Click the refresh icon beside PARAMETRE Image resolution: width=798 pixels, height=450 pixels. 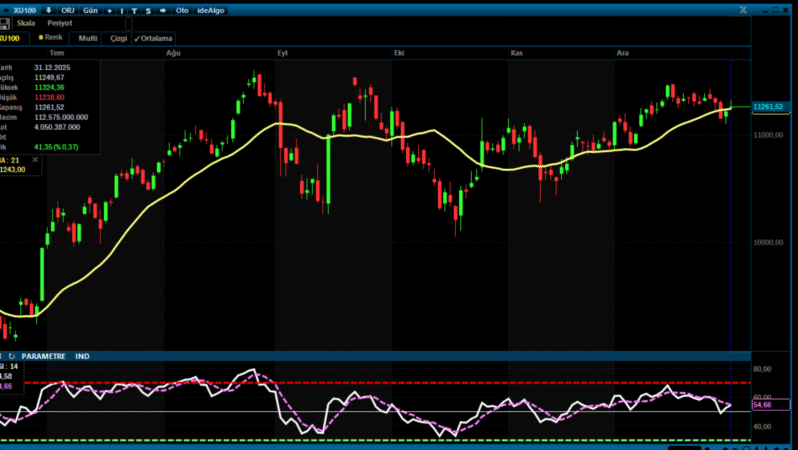12,356
